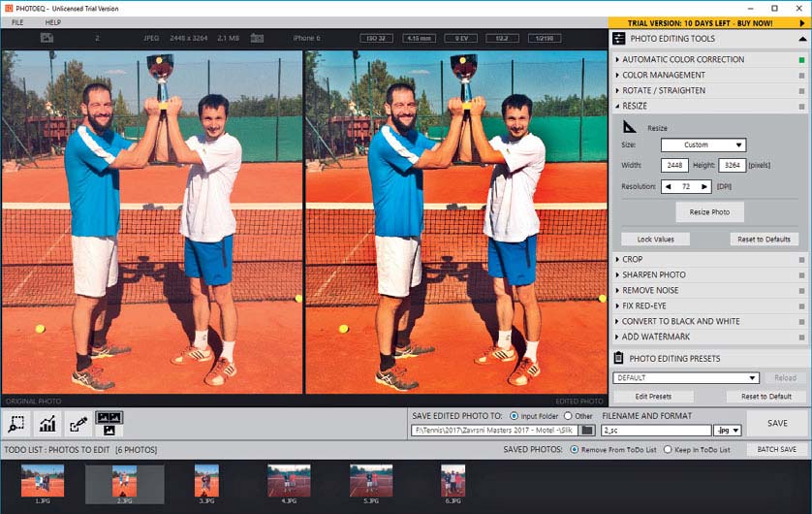Click the resize triangle ruler icon

629,126
